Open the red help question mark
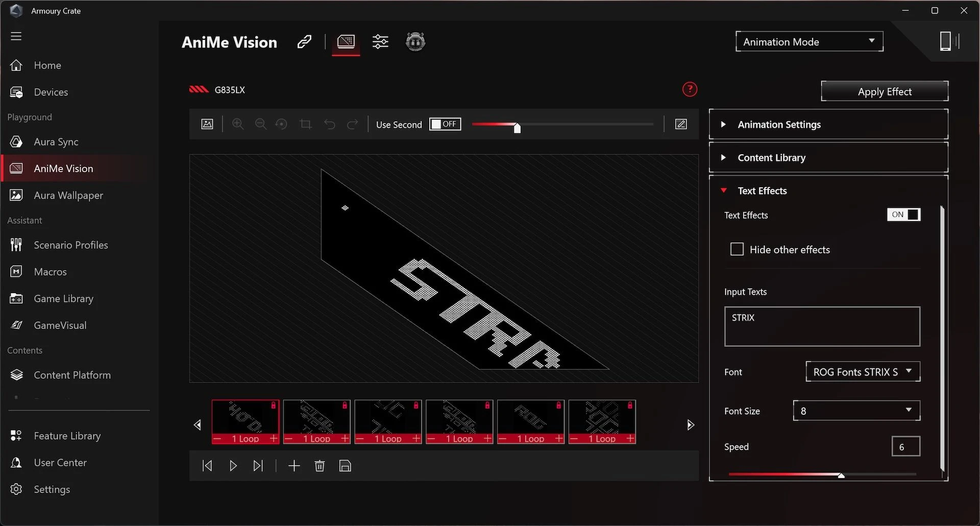The image size is (980, 526). tap(690, 89)
